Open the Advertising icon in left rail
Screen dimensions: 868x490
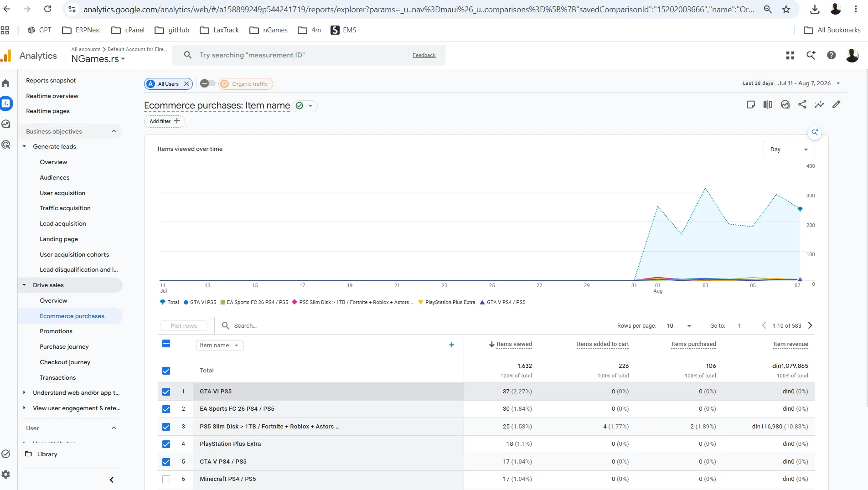coord(6,144)
